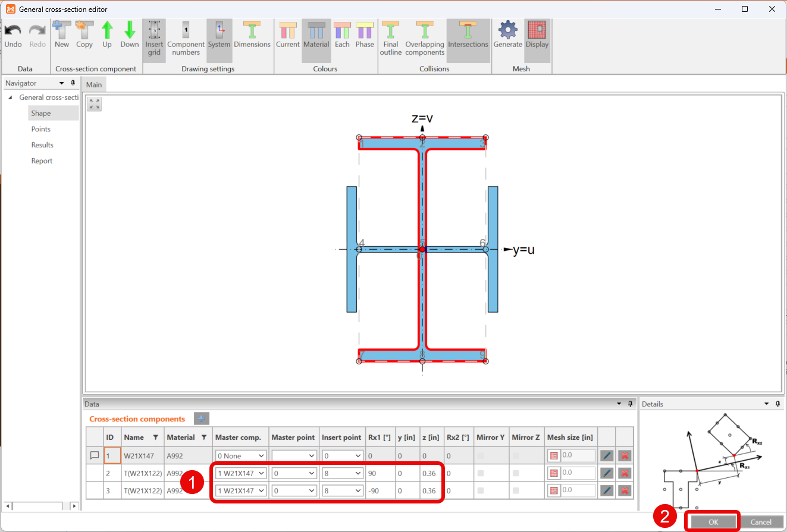This screenshot has height=532, width=787.
Task: Toggle Intersections collision display
Action: (468, 34)
